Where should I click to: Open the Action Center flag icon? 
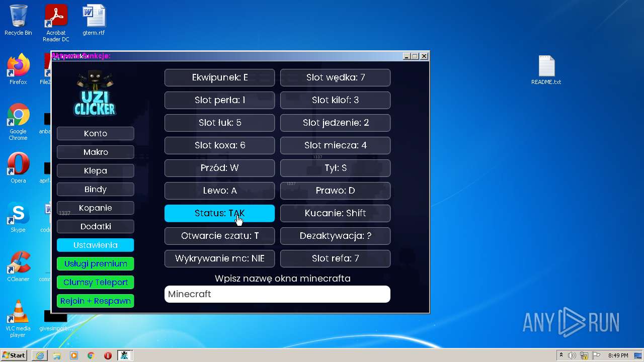(596, 355)
